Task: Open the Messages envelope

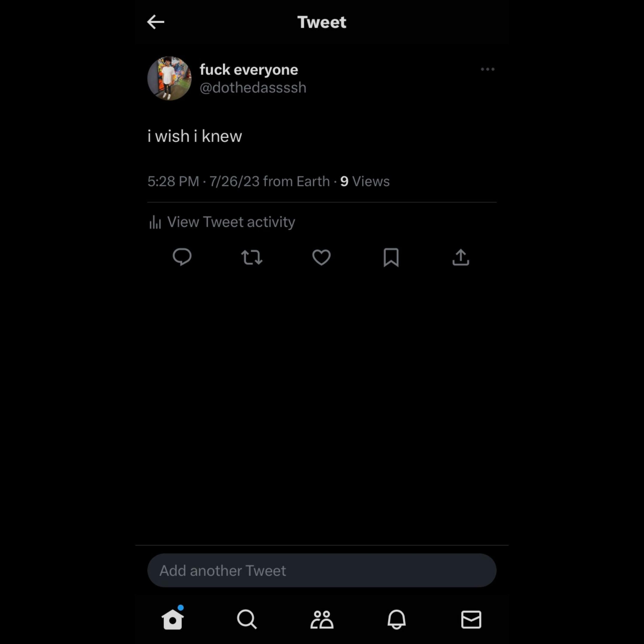Action: (471, 619)
